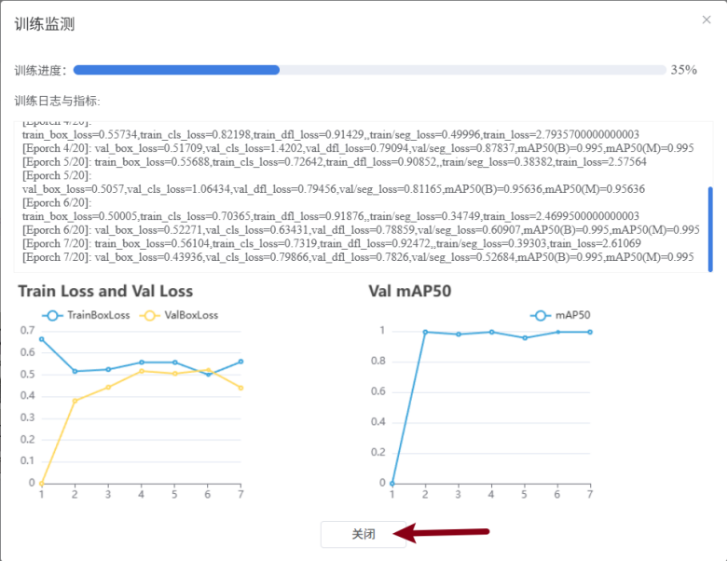Click the blue training progress bar

[176, 70]
